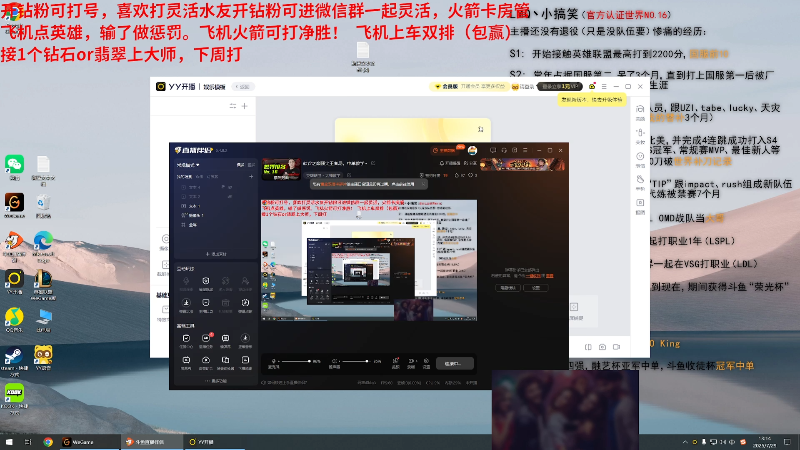Expand the speaker device dropdown arrow
This screenshot has width=800, height=450.
click(339, 361)
